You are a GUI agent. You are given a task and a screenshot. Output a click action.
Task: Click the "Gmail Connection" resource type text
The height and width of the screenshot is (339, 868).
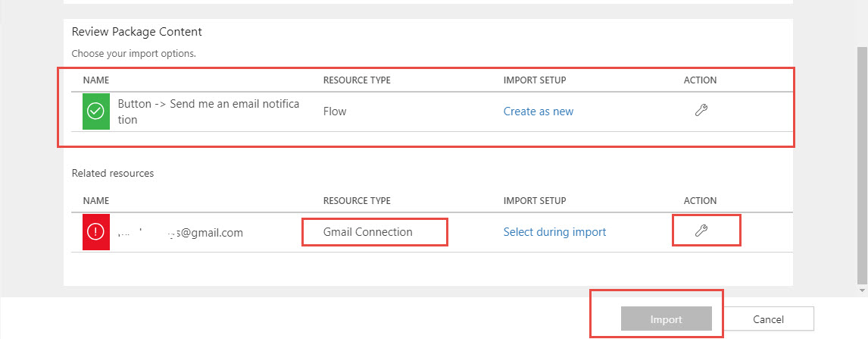(x=368, y=232)
